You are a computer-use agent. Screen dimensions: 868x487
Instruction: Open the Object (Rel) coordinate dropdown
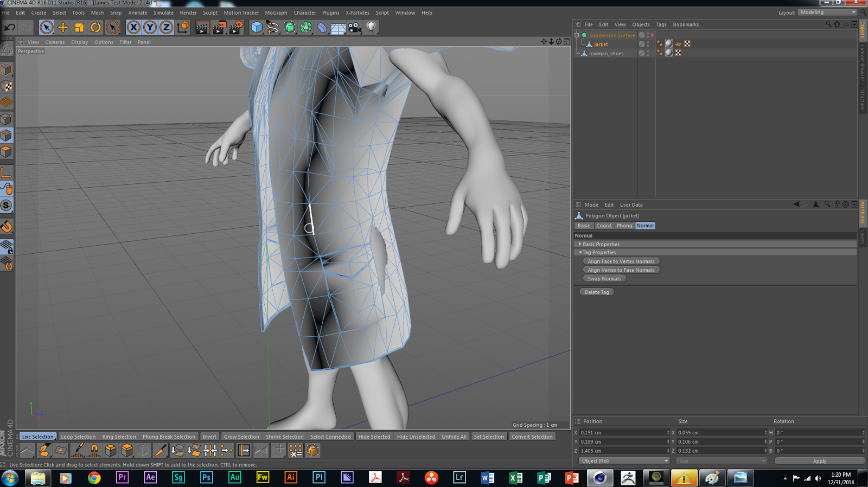[x=624, y=461]
